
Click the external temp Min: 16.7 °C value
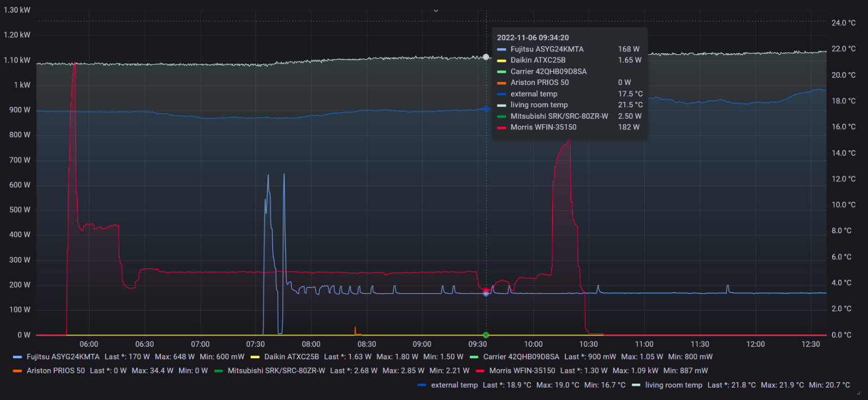coord(605,385)
